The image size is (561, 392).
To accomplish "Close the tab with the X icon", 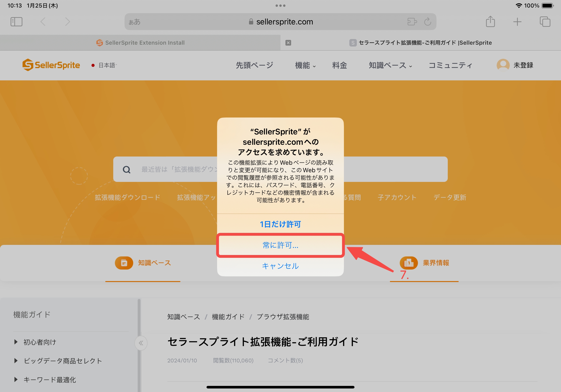I will pos(288,43).
